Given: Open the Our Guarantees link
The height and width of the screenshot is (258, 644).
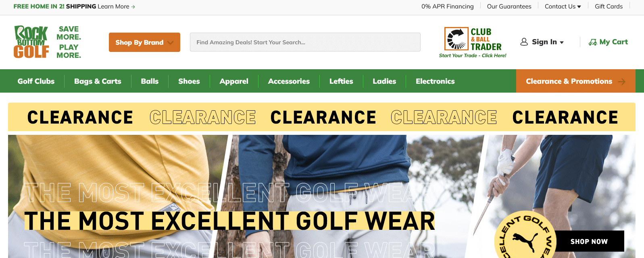Looking at the screenshot, I should [x=509, y=6].
